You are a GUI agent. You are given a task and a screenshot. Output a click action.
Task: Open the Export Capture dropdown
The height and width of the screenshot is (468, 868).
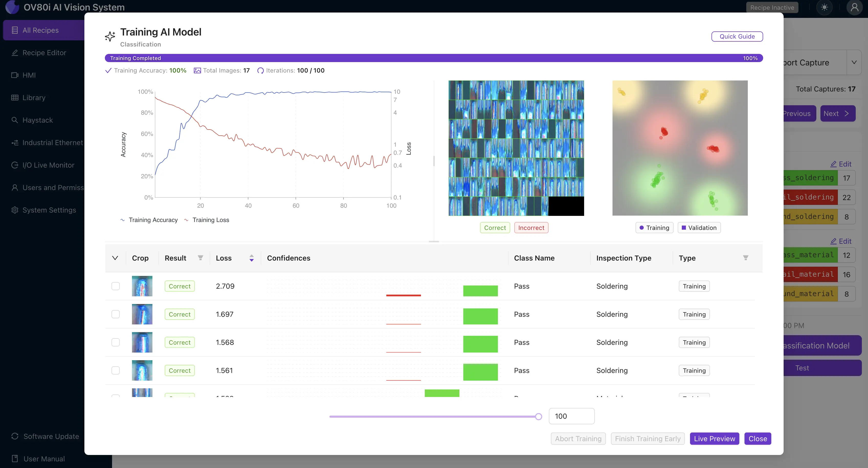tap(854, 62)
